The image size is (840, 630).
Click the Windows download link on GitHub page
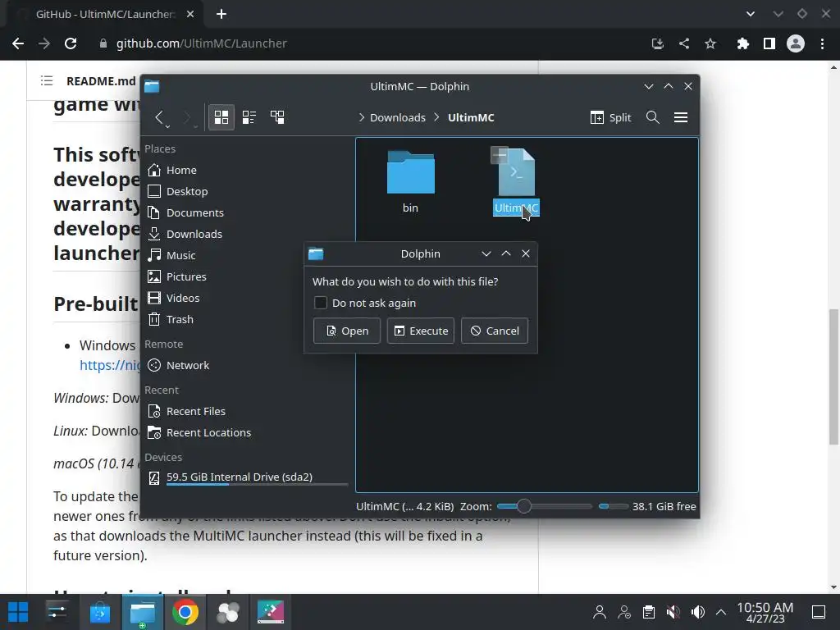pos(109,365)
